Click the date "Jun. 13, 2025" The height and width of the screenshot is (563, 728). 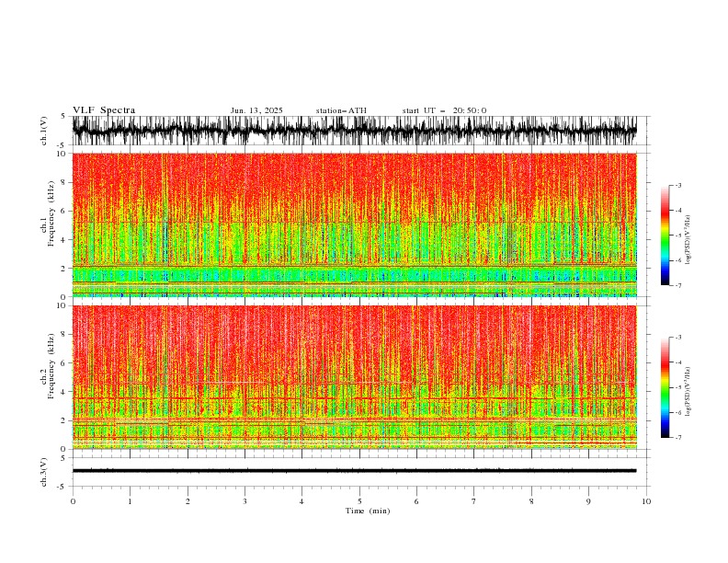tap(256, 110)
